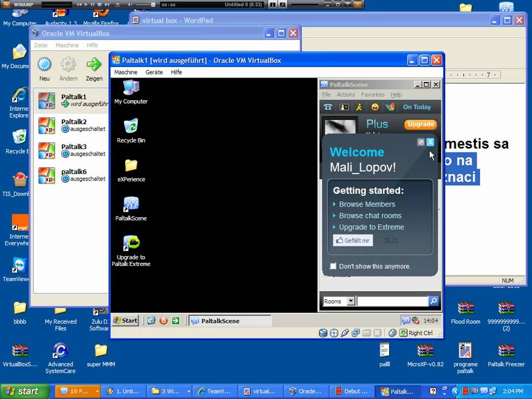Click the hard disk indicator in the VM status bar
532x399 pixels.
tap(323, 333)
